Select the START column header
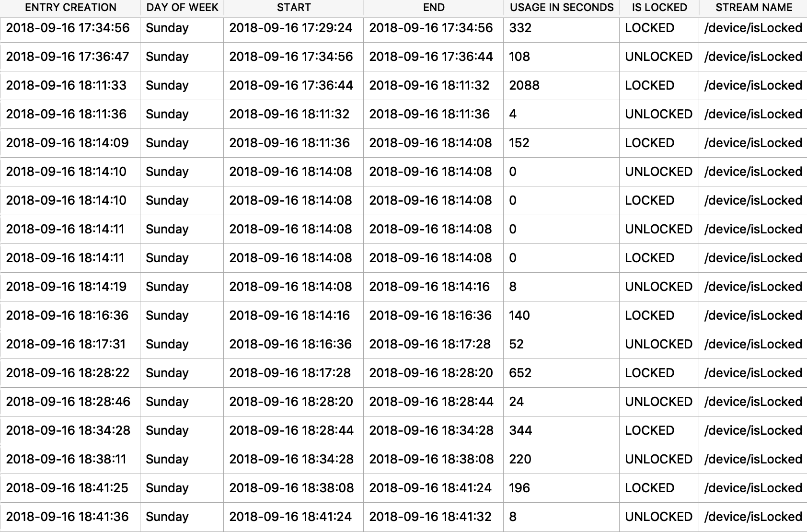 [x=294, y=8]
